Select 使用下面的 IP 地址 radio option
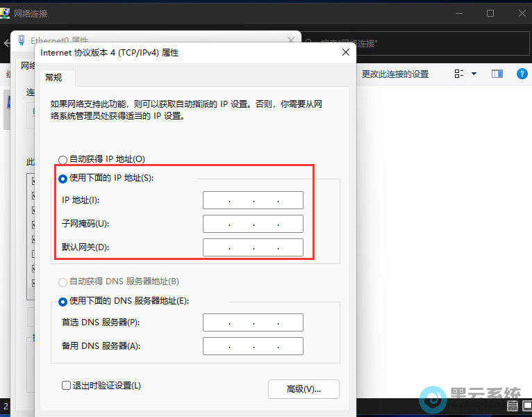Screen dimensions: 532x417 [x=64, y=179]
